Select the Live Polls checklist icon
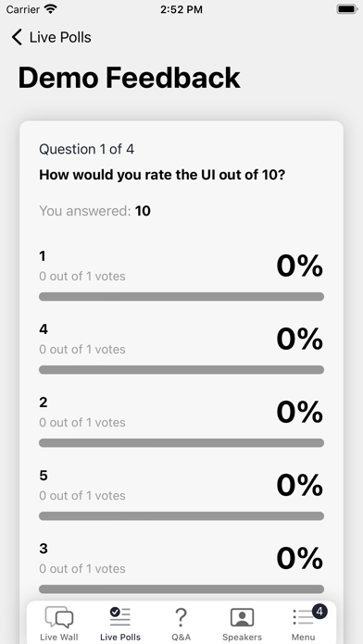The height and width of the screenshot is (644, 363). (x=120, y=617)
